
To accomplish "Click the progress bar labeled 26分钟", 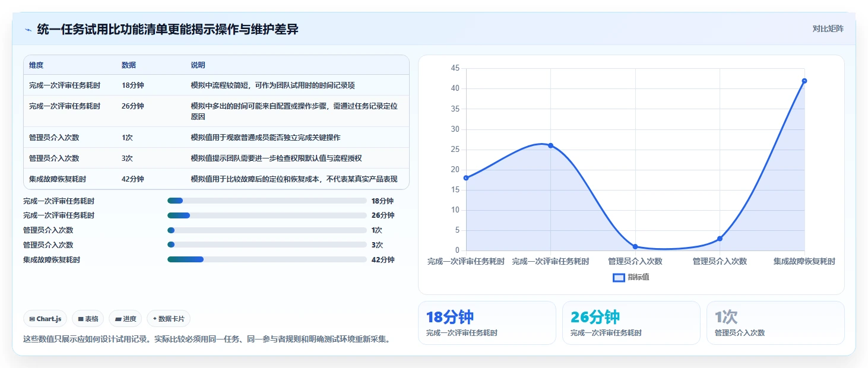I will [x=267, y=215].
